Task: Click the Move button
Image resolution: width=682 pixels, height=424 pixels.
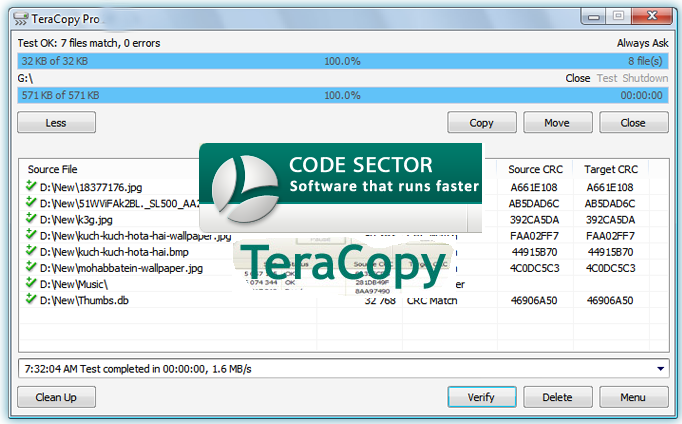Action: pos(557,123)
